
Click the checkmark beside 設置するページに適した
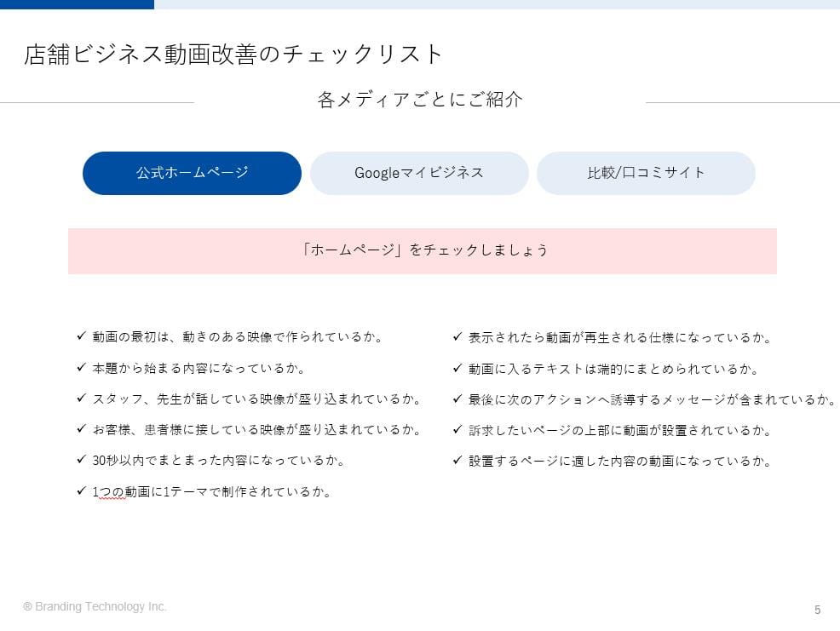tap(457, 460)
